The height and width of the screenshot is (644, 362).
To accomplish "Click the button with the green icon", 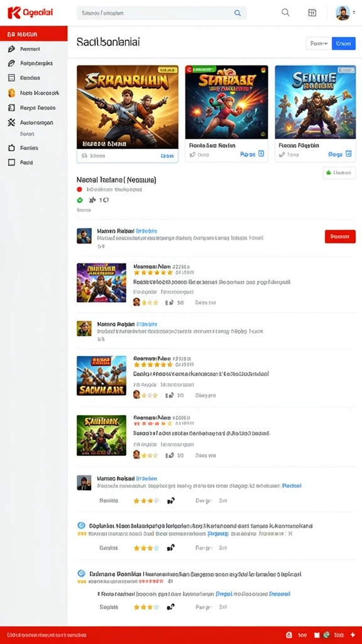I will (x=339, y=173).
